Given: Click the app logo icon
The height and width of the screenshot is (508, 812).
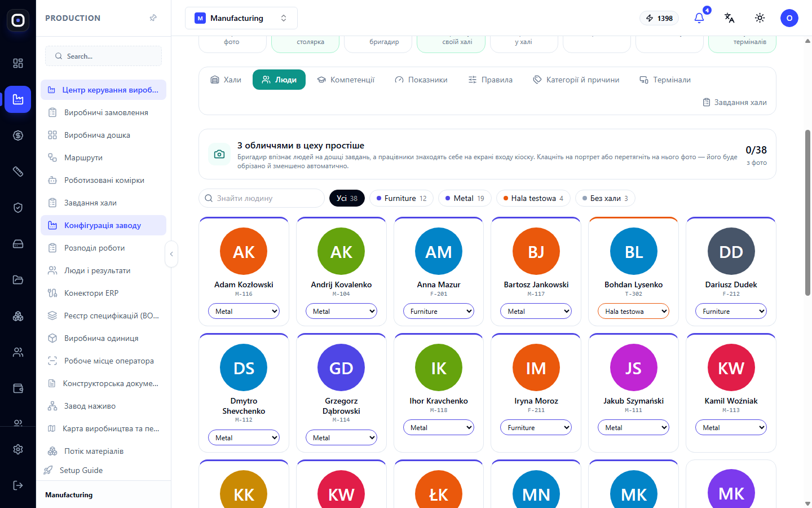Looking at the screenshot, I should [x=18, y=20].
